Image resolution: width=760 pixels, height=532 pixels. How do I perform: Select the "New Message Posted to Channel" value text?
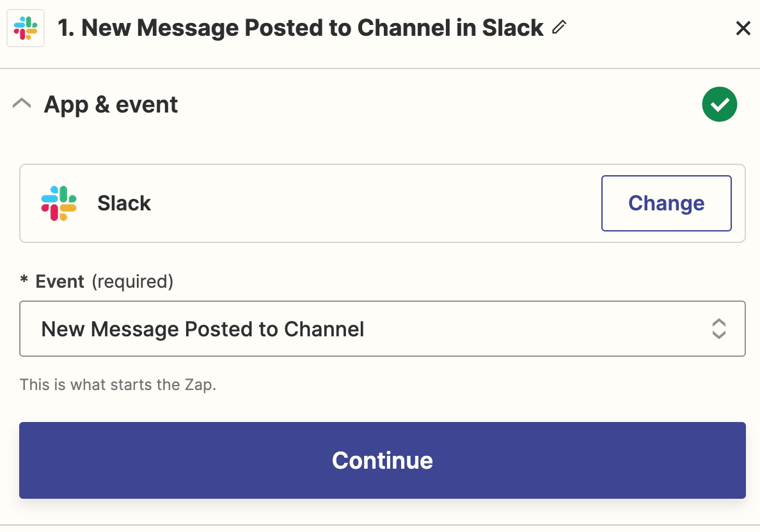(203, 329)
